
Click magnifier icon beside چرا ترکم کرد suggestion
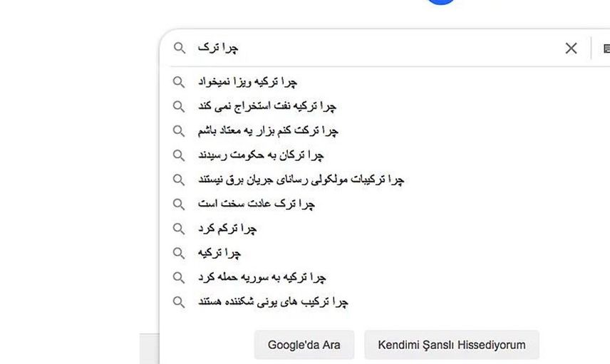tap(179, 229)
